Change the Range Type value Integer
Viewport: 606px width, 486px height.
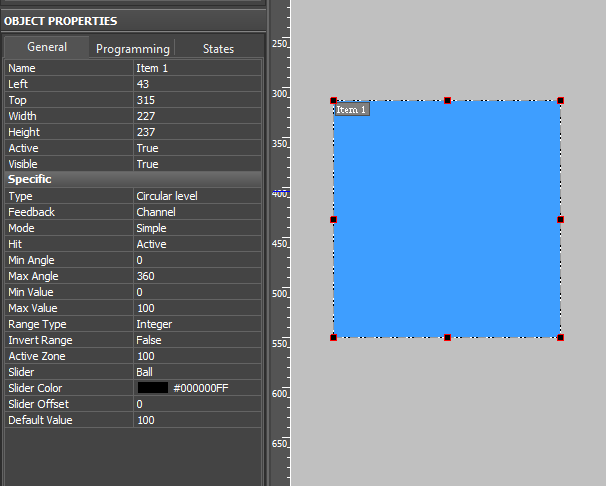click(196, 324)
